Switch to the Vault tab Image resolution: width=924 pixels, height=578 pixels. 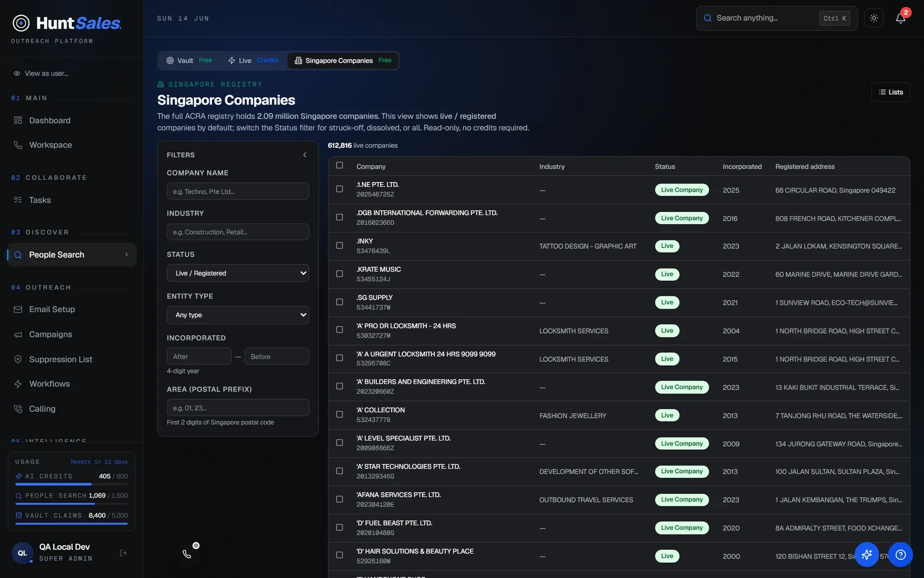[x=189, y=61]
